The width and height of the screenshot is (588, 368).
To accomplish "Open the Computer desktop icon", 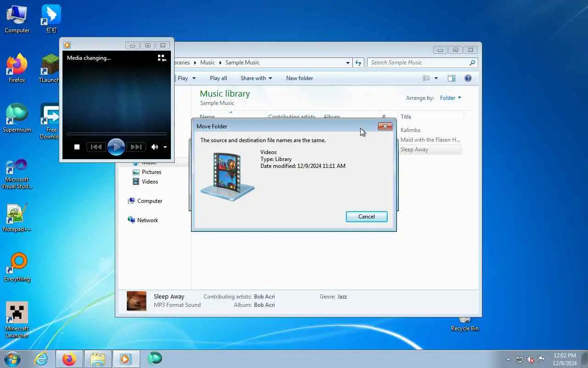I will click(17, 19).
